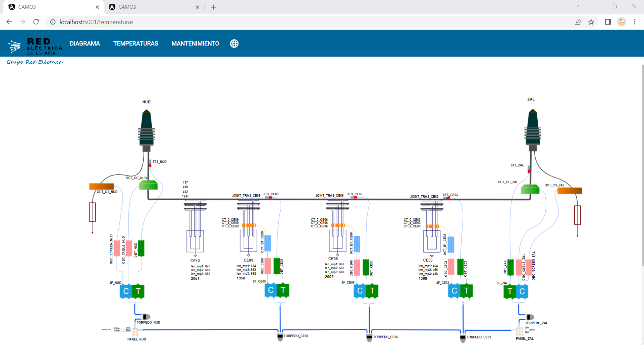Image resolution: width=644 pixels, height=345 pixels.
Task: Click the STS_NUD sensor marker
Action: point(150,163)
